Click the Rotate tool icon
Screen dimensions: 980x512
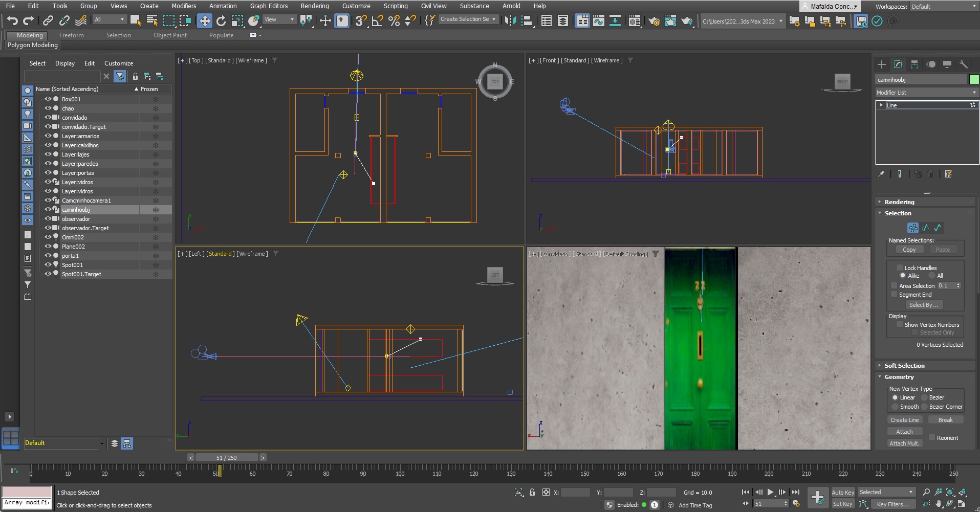pyautogui.click(x=221, y=21)
